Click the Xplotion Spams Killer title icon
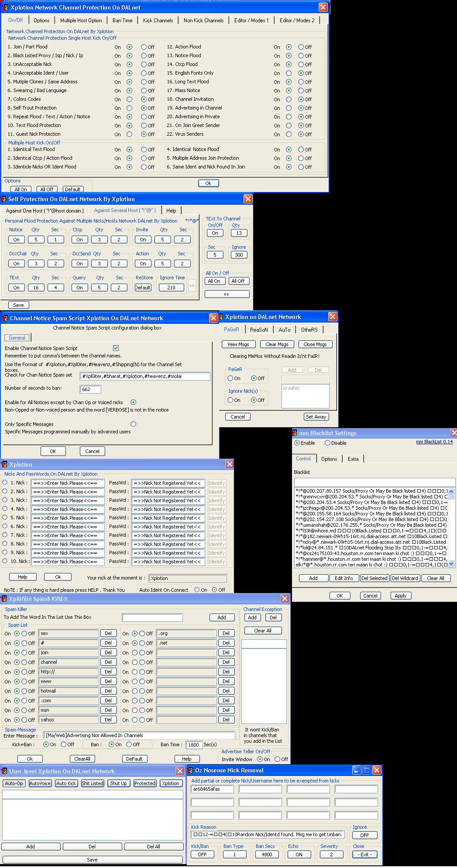 click(4, 599)
